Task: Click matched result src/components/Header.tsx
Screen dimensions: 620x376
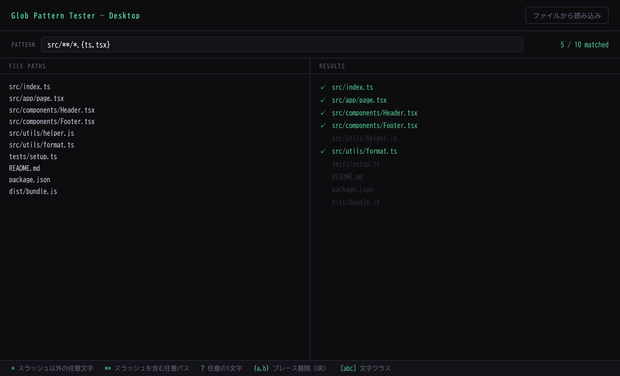Action: click(374, 113)
